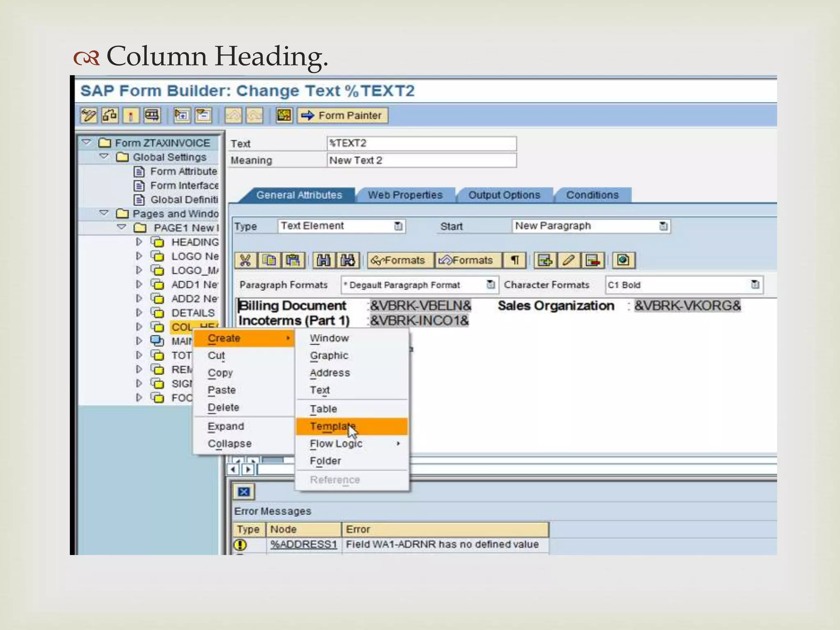This screenshot has height=630, width=840.
Task: Click the Find binoculars icon in editor toolbar
Action: tap(324, 260)
